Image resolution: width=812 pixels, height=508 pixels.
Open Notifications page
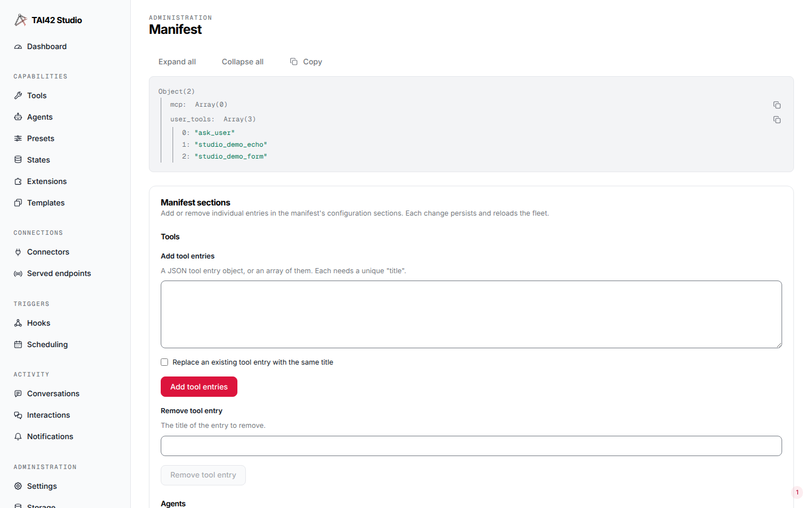(x=50, y=436)
